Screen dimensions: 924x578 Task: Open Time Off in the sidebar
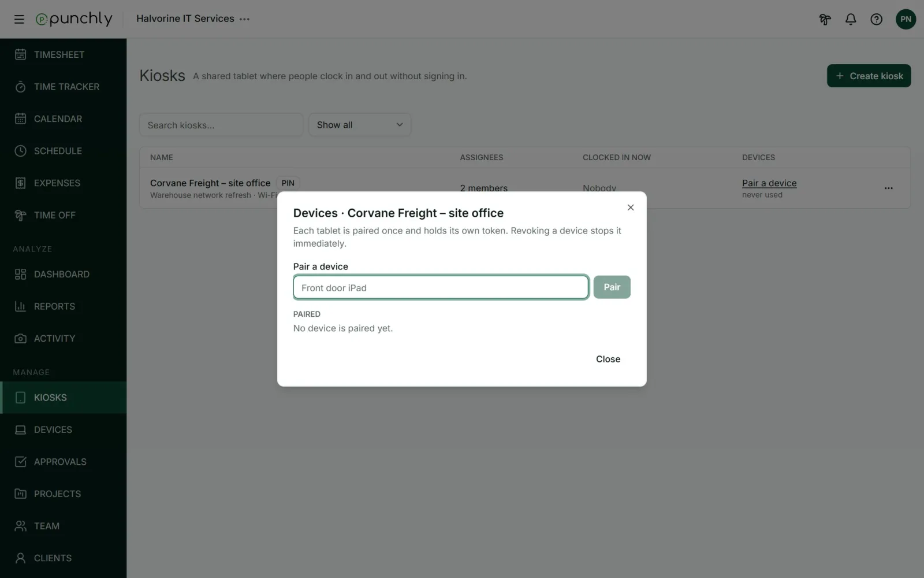(x=63, y=215)
